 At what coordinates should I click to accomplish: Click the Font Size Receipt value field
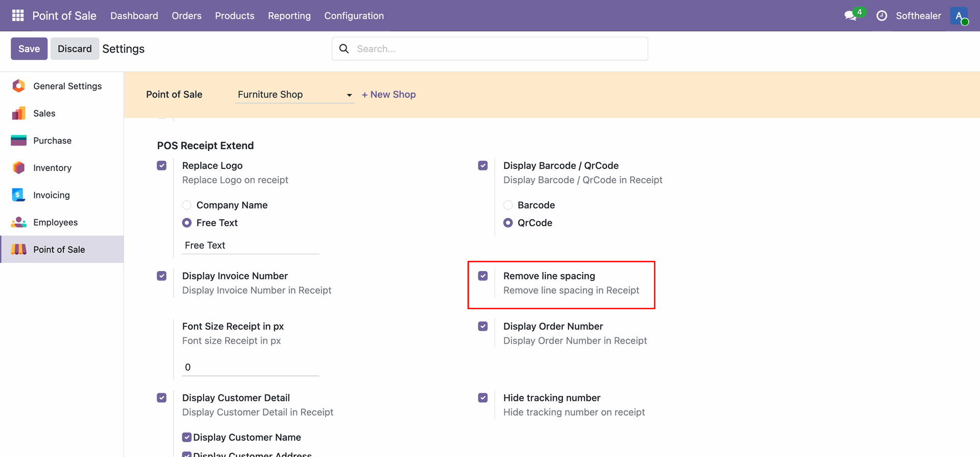pos(251,367)
